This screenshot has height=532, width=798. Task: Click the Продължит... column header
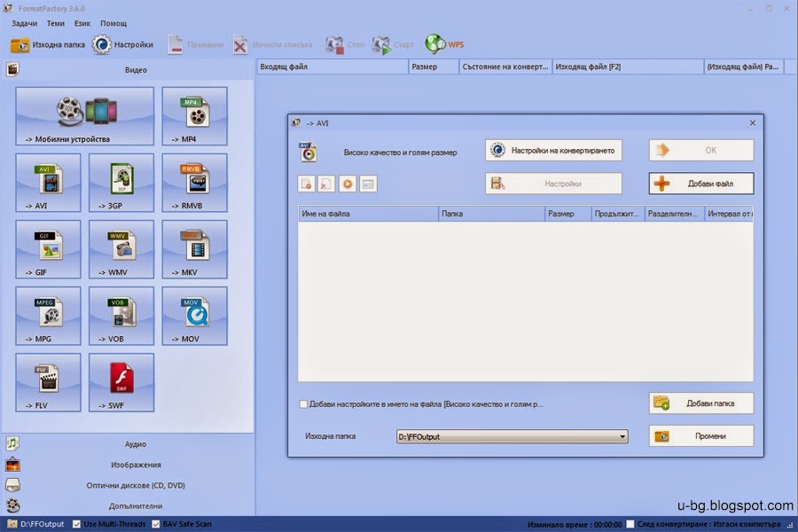[618, 214]
